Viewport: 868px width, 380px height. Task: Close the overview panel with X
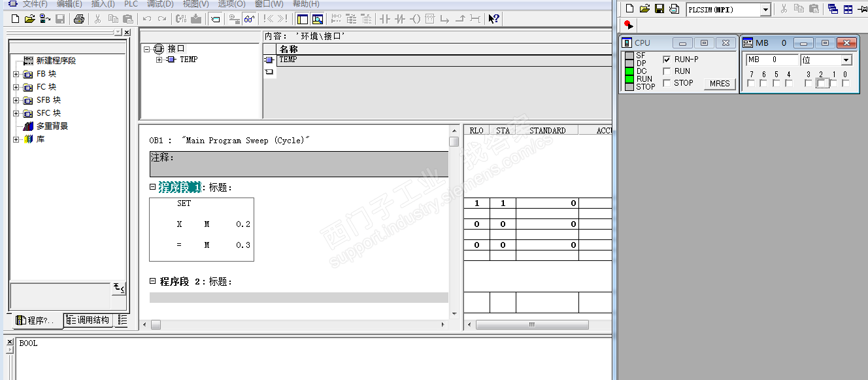[126, 33]
